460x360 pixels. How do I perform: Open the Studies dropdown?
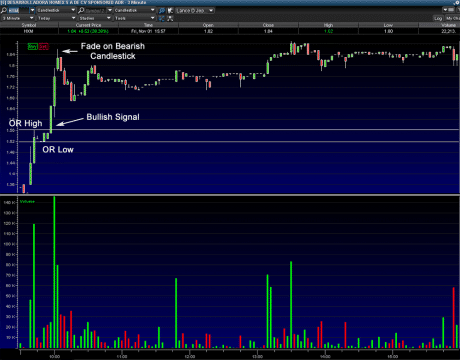pos(94,18)
